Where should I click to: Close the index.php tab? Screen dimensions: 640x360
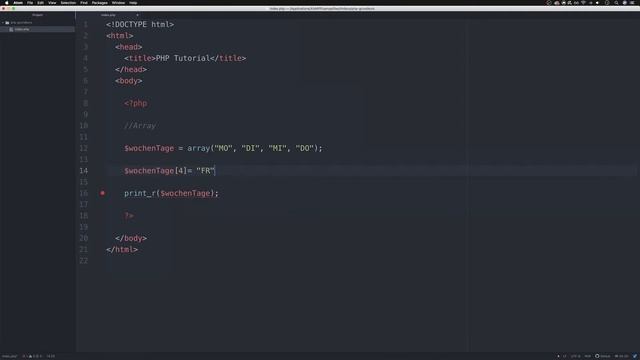[137, 15]
